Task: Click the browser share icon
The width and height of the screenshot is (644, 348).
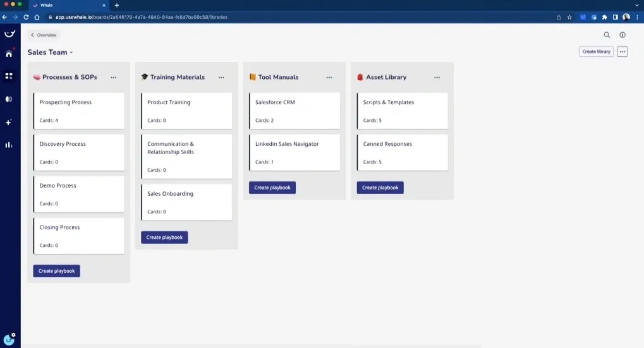Action: click(x=559, y=17)
